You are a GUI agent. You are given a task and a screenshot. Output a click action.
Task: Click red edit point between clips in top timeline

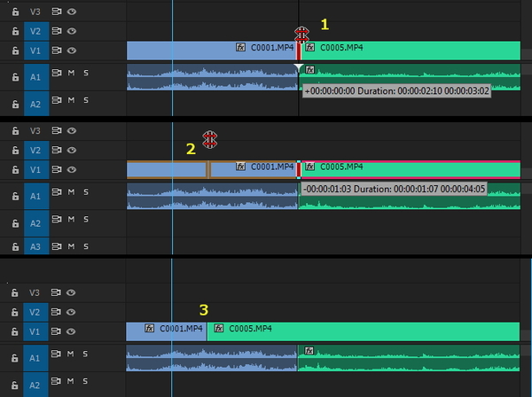[x=299, y=51]
